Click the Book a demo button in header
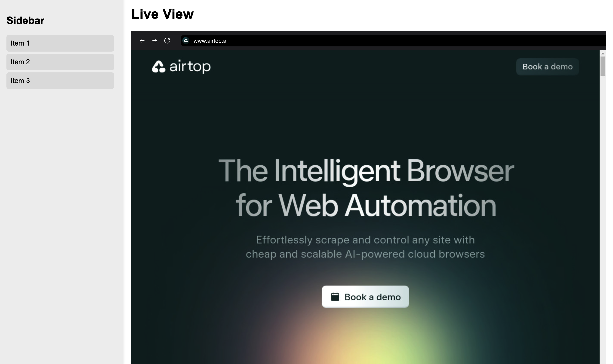 tap(548, 67)
